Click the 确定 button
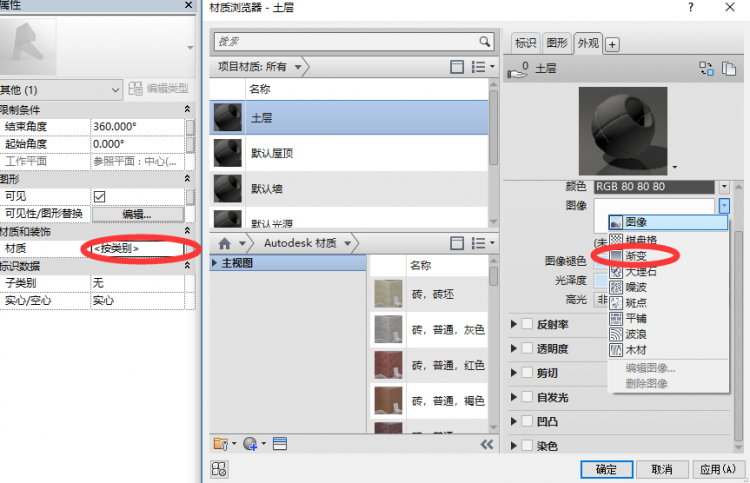The width and height of the screenshot is (750, 483). click(605, 469)
